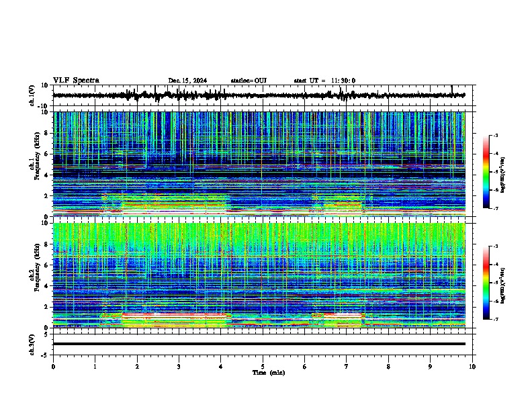Image resolution: width=532 pixels, height=411 pixels.
Task: Click the time axis tick label "6"
Action: point(305,367)
